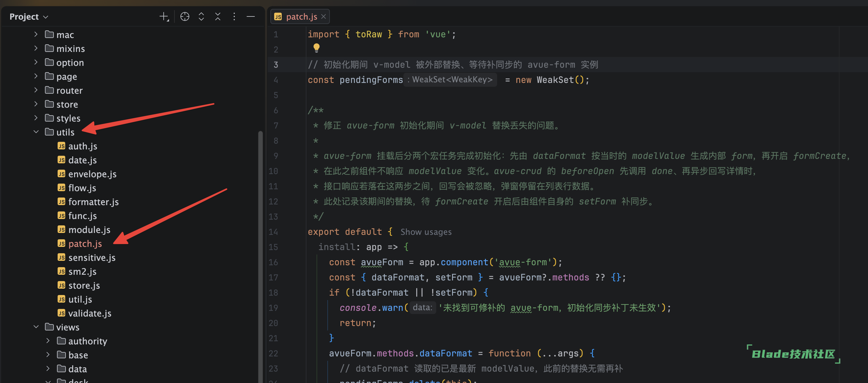Click line number 14 in the gutter
The height and width of the screenshot is (383, 868).
[x=274, y=232]
